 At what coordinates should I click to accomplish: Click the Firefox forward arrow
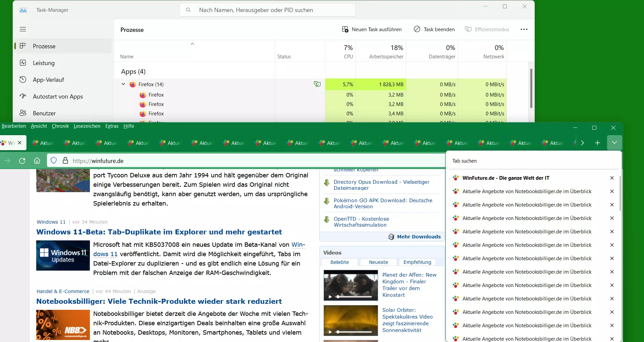[7, 161]
